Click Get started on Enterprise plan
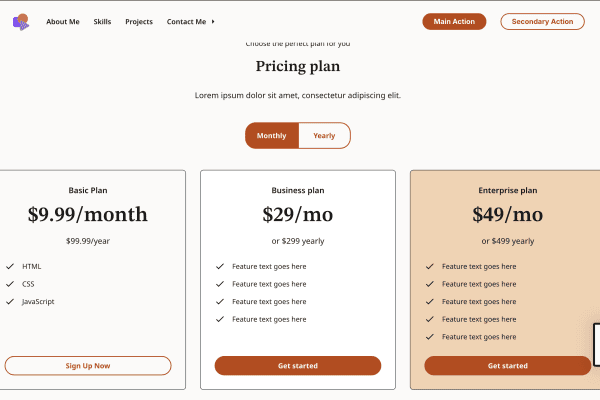Image resolution: width=600 pixels, height=400 pixels. (508, 366)
